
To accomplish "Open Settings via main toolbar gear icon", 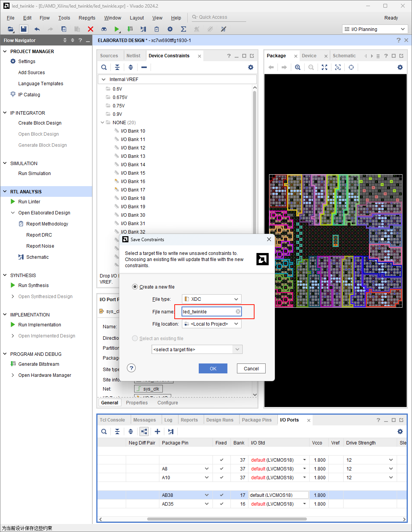I will coord(170,29).
